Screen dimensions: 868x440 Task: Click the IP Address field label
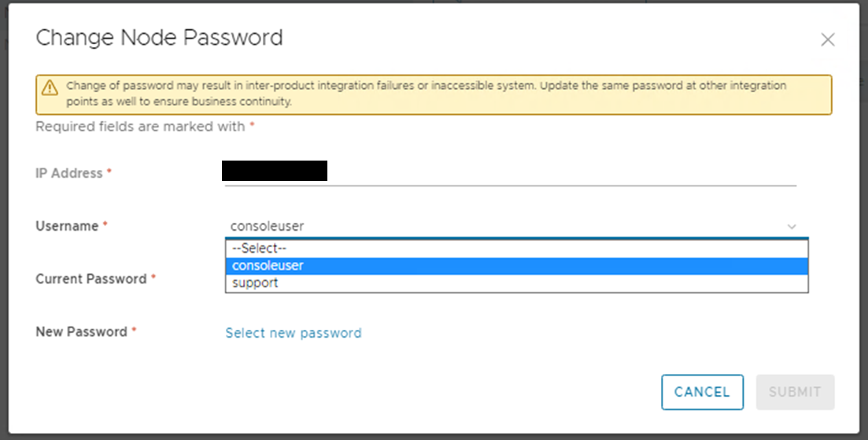pos(69,173)
